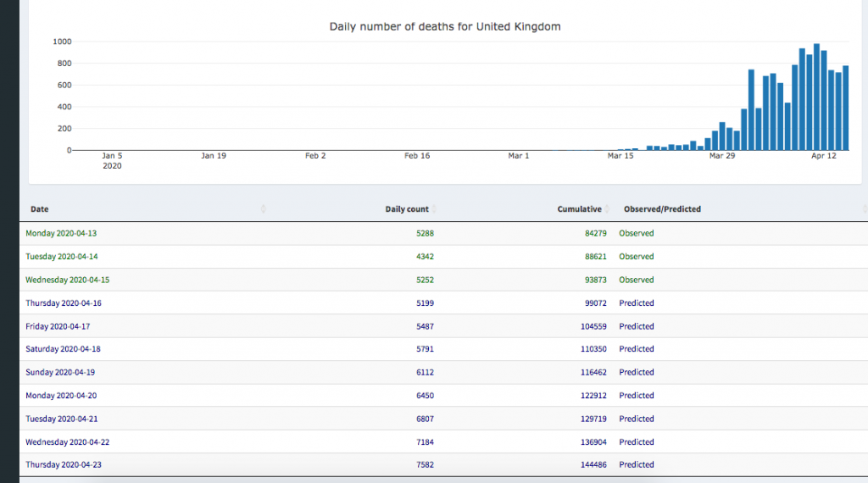Click the Wednesday 2020-04-15 observed row
Screen dimensions: 868x483
pos(68,280)
